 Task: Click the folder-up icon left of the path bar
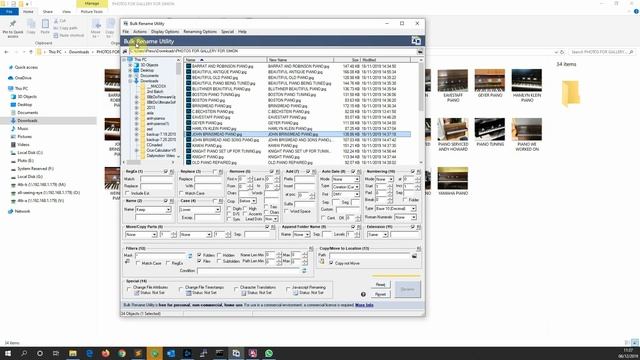click(125, 51)
